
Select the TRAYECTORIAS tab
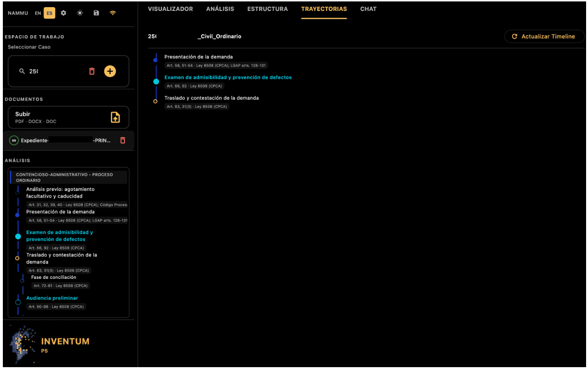pyautogui.click(x=324, y=9)
